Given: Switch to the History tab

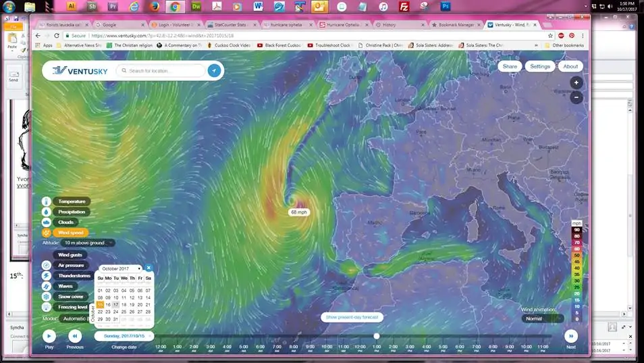Looking at the screenshot, I should click(x=400, y=24).
